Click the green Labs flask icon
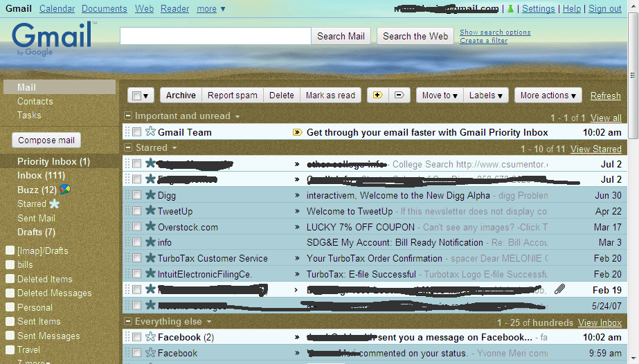 pyautogui.click(x=510, y=9)
